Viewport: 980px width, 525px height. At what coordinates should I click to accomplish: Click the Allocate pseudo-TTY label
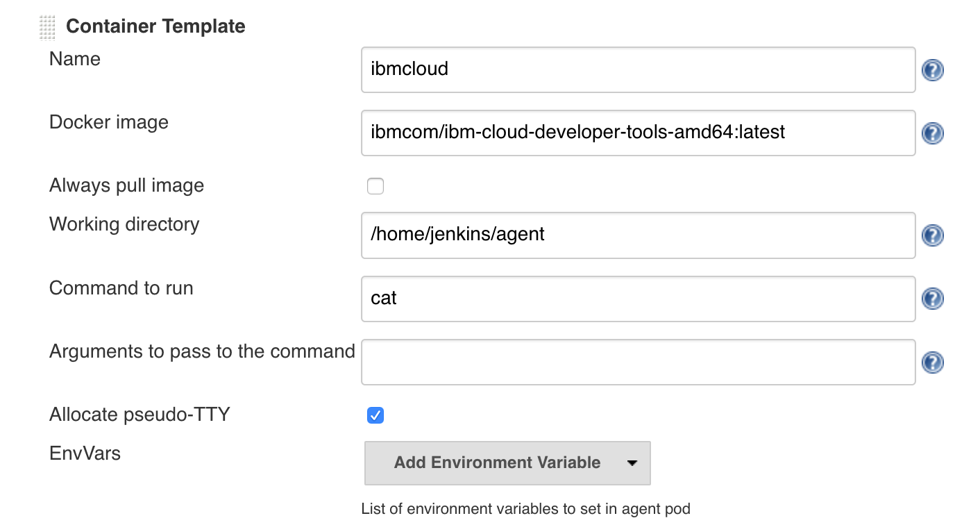click(x=140, y=415)
